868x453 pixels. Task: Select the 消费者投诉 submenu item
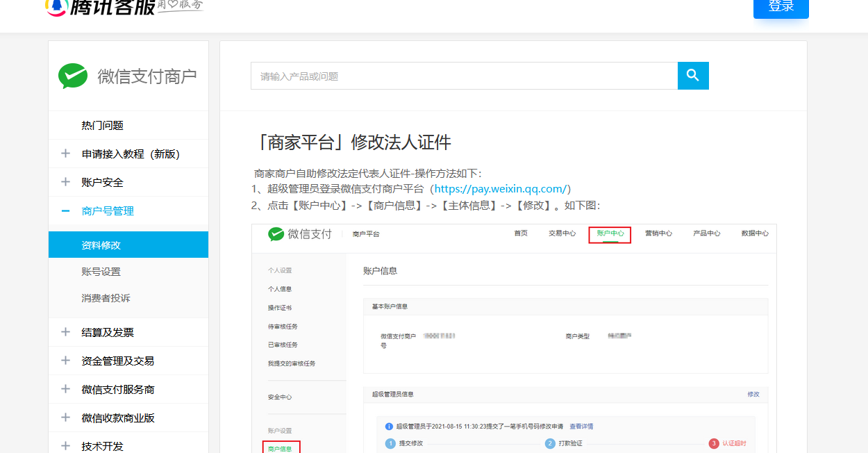(x=128, y=297)
